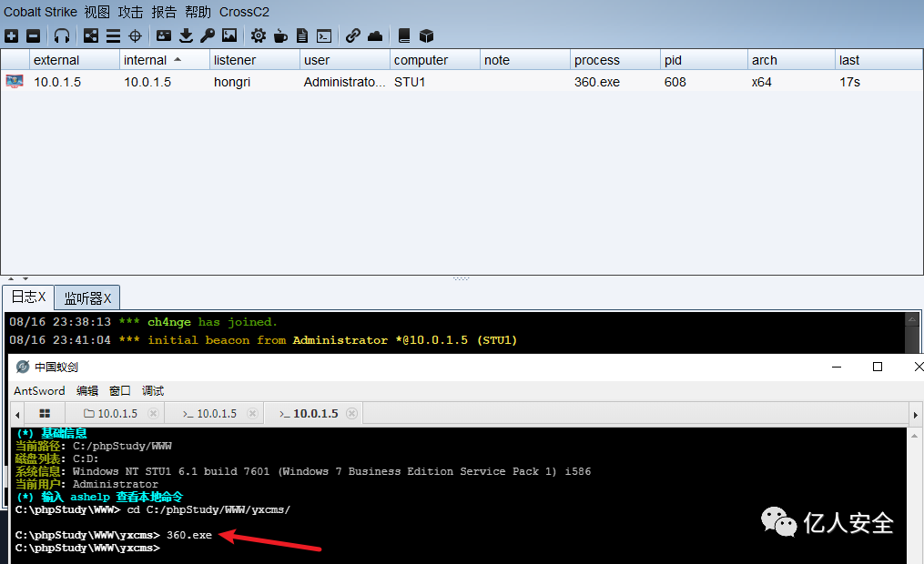Sort by pid column header
The image size is (924, 564).
pyautogui.click(x=704, y=60)
